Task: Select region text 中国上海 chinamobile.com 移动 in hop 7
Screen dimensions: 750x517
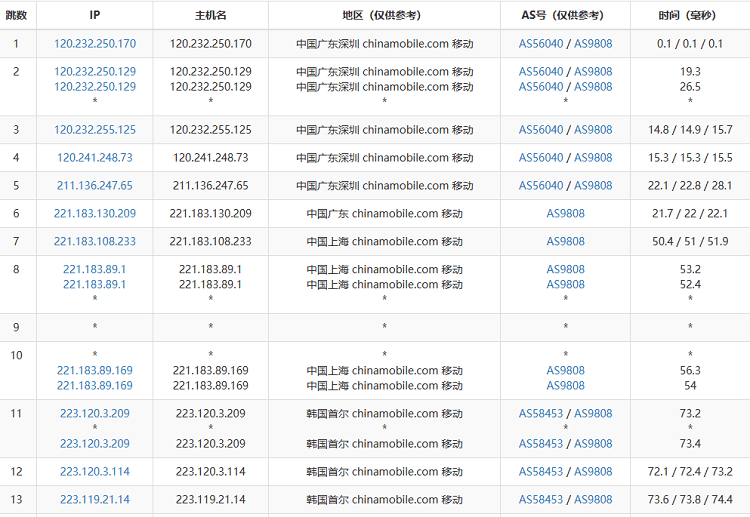Action: [x=384, y=241]
